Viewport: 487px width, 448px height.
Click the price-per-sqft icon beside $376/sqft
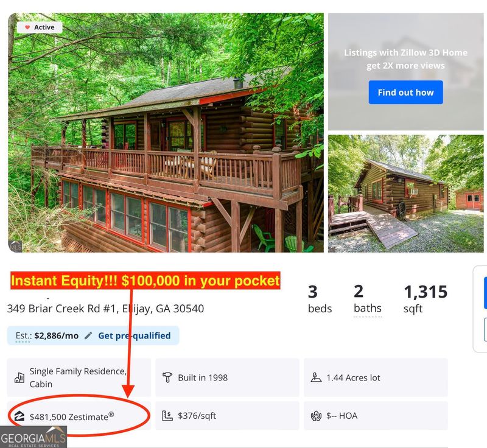coord(167,416)
